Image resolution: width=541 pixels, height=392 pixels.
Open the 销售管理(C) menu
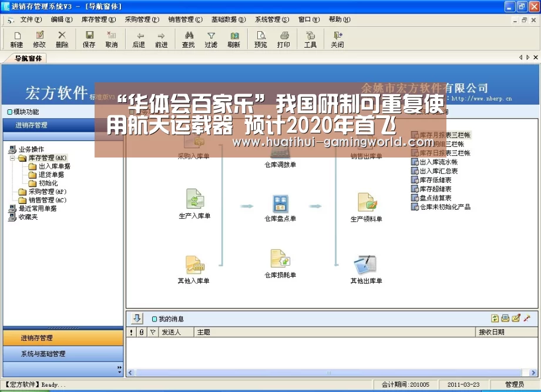(185, 19)
